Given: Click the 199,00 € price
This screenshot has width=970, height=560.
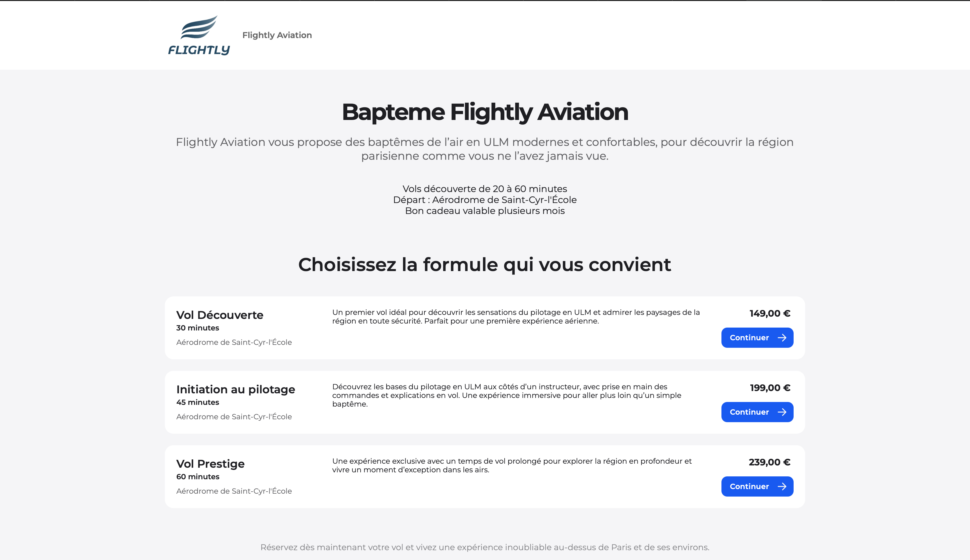Looking at the screenshot, I should [770, 388].
